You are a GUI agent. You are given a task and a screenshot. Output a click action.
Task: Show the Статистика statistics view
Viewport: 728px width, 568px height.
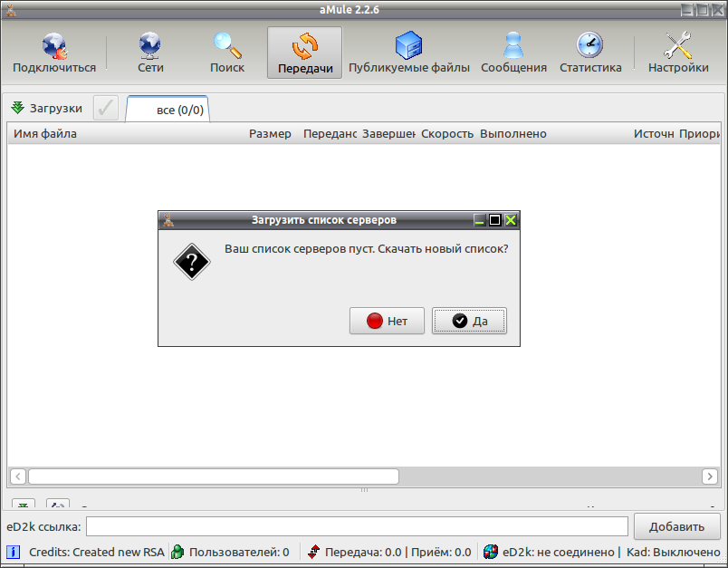point(590,53)
